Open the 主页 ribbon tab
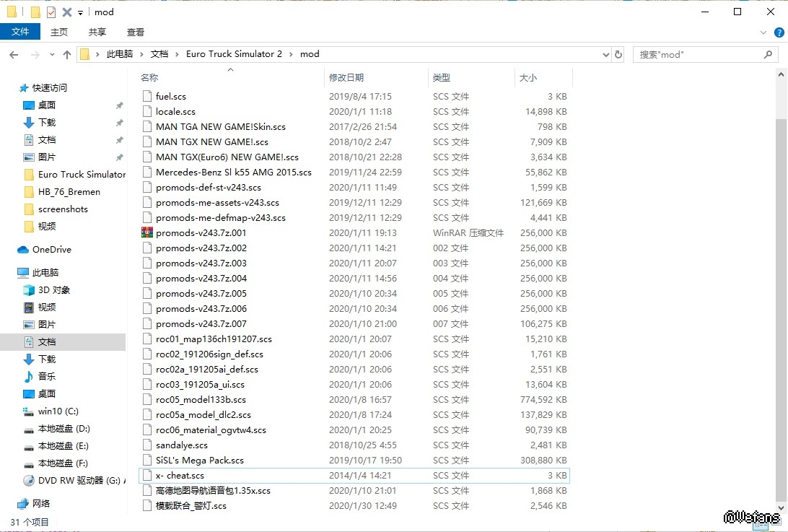 [59, 32]
